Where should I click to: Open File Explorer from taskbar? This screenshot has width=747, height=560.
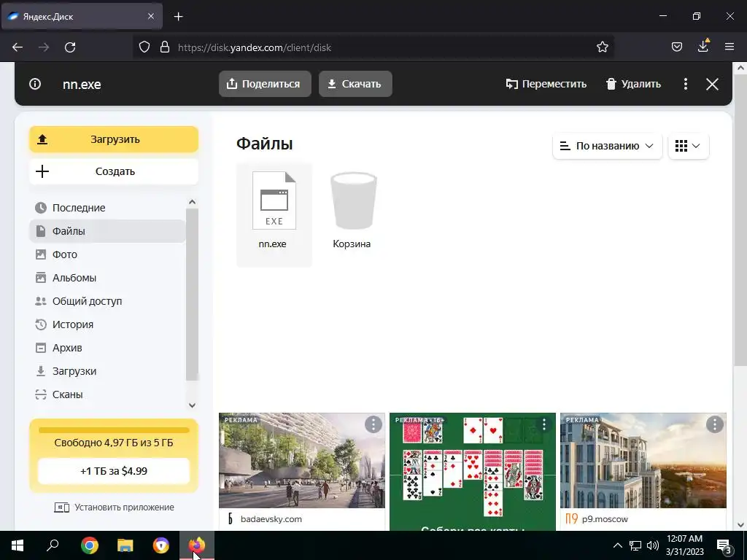click(x=125, y=545)
